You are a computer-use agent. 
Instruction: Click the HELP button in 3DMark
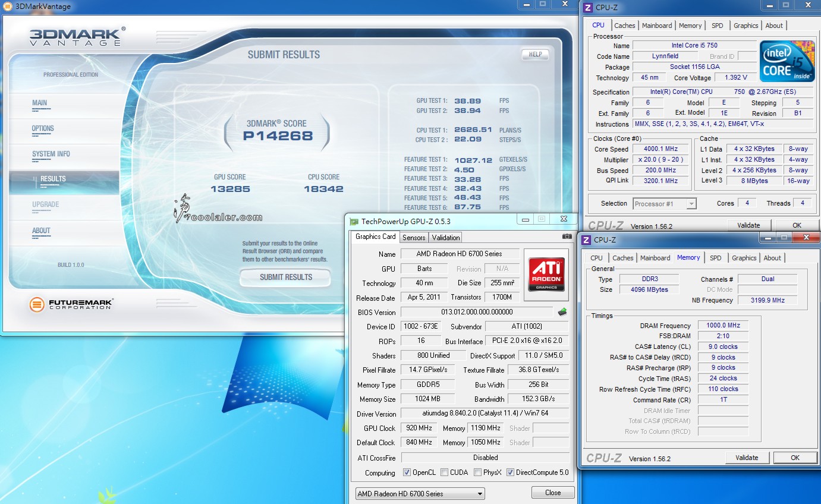pos(534,54)
